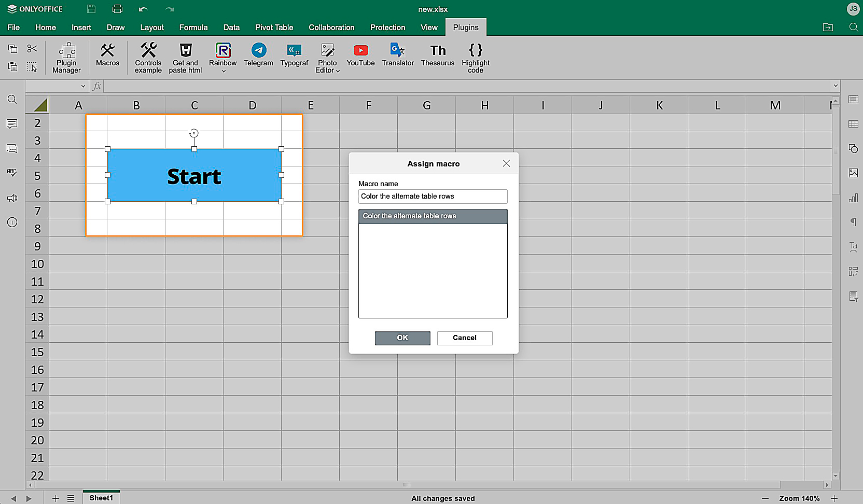Click the function fx button

(97, 86)
